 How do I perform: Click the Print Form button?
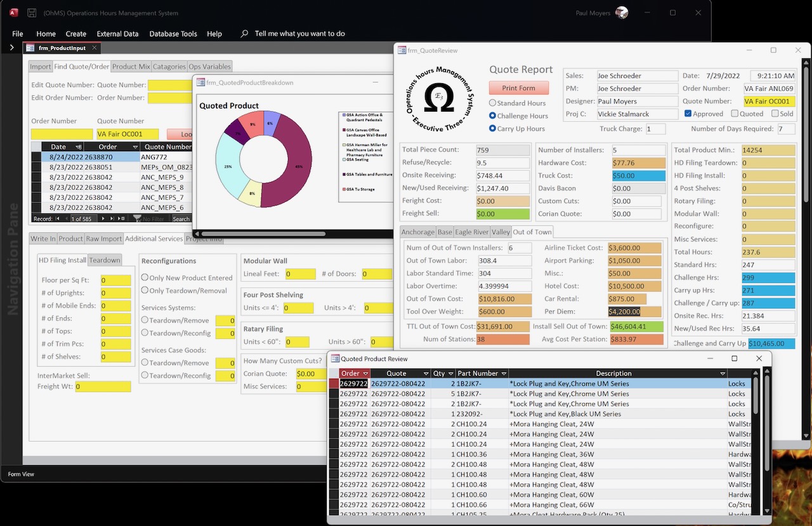pyautogui.click(x=519, y=88)
